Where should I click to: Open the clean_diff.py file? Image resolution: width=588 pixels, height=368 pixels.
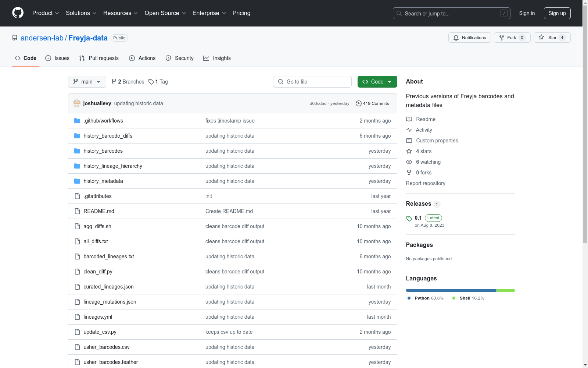coord(98,272)
